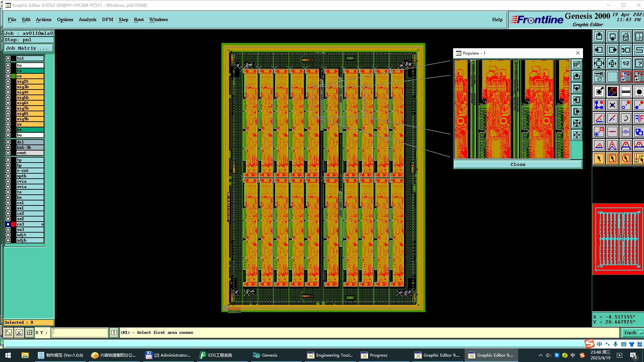This screenshot has height=362, width=644.
Task: Select the 1:2 zoom scale icon
Action: coord(626,63)
